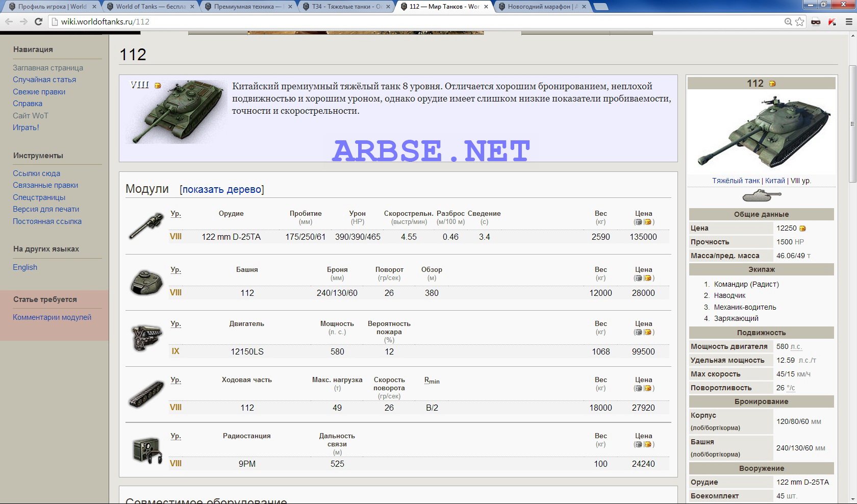Open the Kaspersky extension icon
Image resolution: width=857 pixels, height=504 pixels.
point(832,22)
